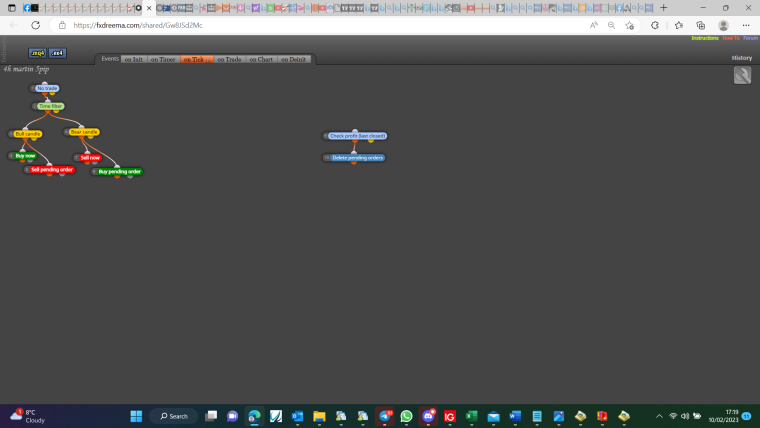Image resolution: width=760 pixels, height=428 pixels.
Task: Open the IG app from the taskbar
Action: click(x=450, y=416)
